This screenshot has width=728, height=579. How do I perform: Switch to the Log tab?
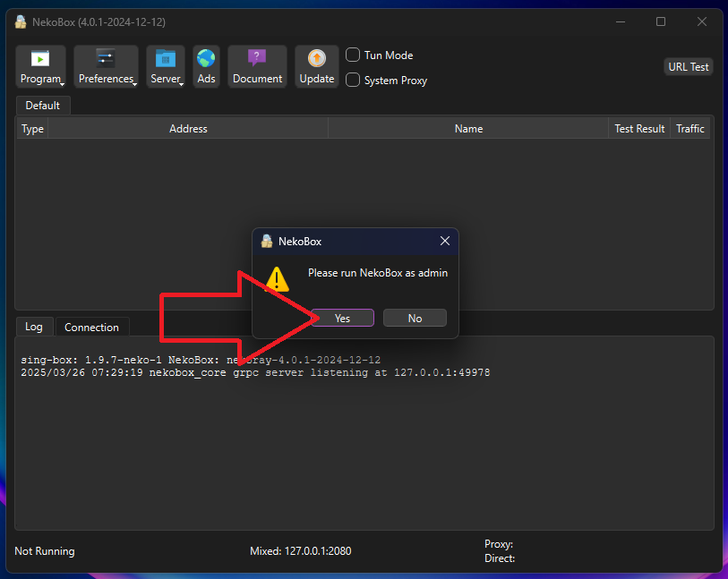34,327
